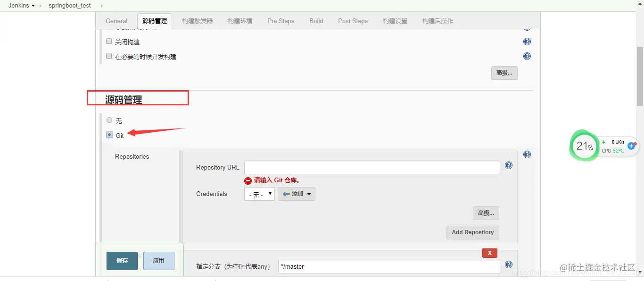Click the Add Repository button
Screen dimensions: 644x281
point(473,232)
